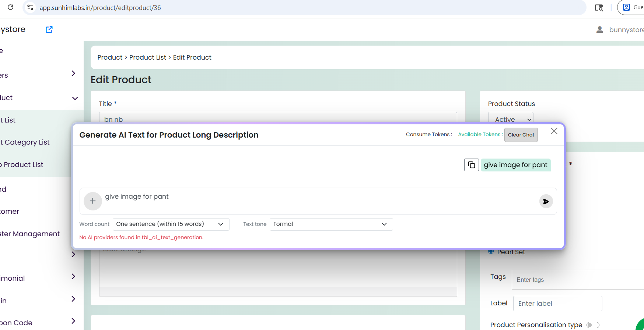
Task: Expand the Testimonial sidebar item chevron
Action: click(x=73, y=276)
